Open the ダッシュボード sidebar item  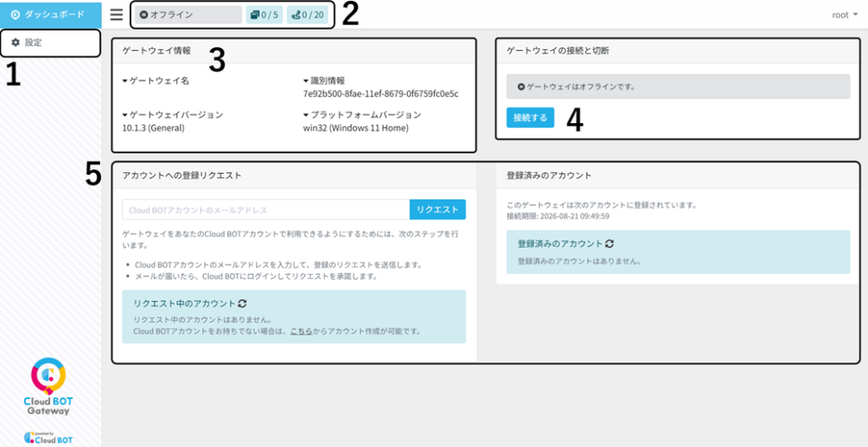(50, 14)
